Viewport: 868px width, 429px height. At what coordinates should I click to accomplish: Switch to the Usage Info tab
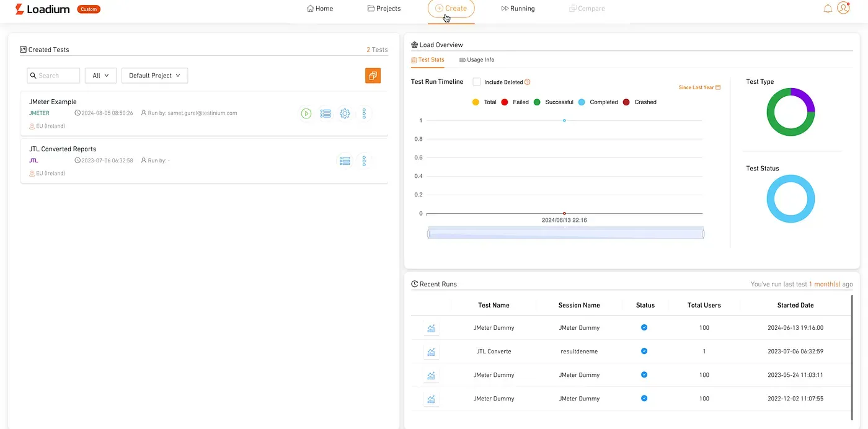click(x=477, y=60)
